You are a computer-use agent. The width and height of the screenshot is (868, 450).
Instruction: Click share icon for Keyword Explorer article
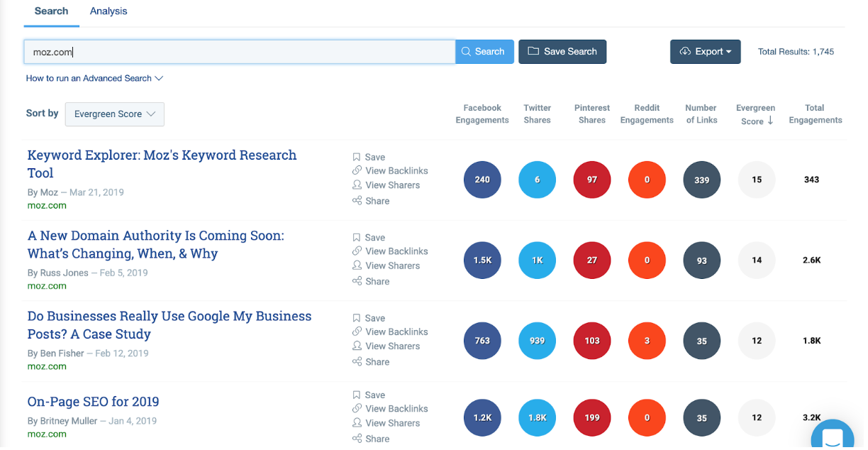[x=357, y=201]
